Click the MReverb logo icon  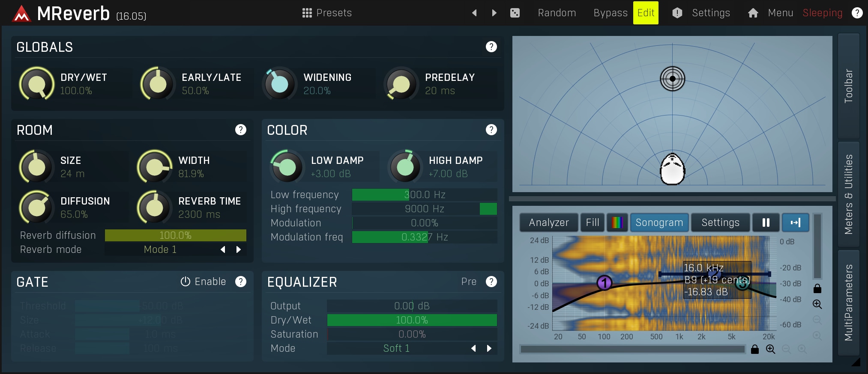coord(21,14)
